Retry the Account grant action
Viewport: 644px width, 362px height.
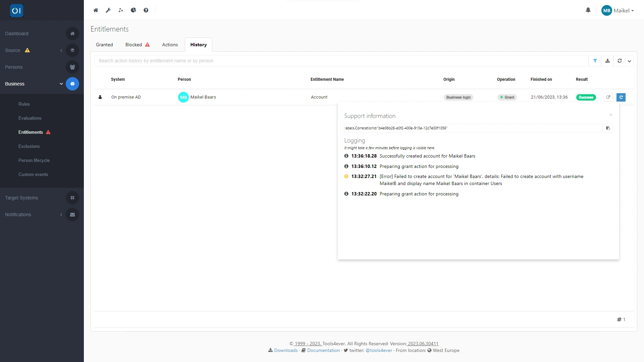(x=621, y=97)
